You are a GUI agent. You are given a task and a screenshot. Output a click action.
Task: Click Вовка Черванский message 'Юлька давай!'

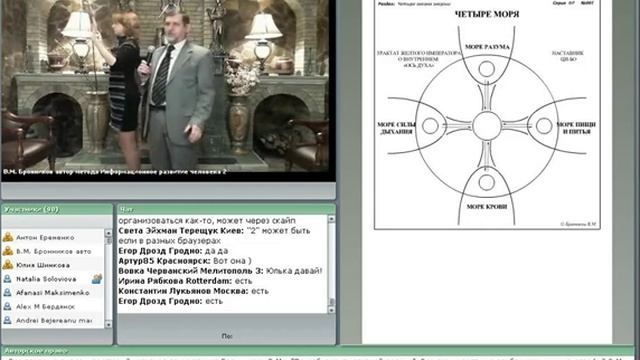[220, 271]
